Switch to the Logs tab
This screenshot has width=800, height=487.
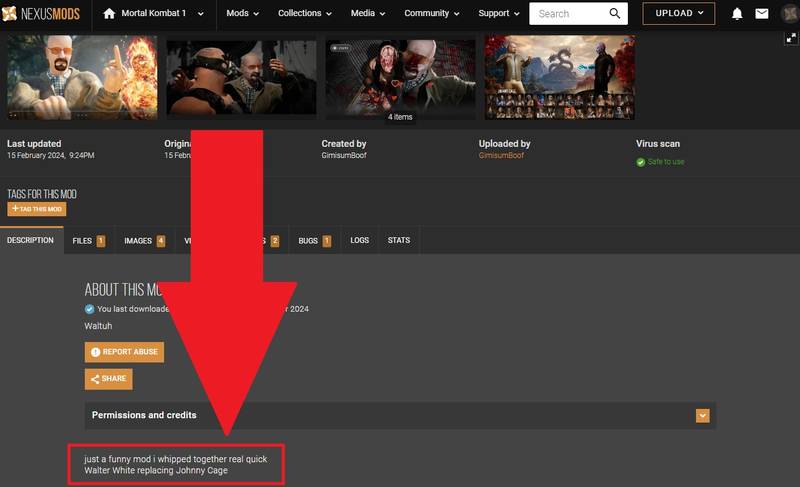pos(360,240)
